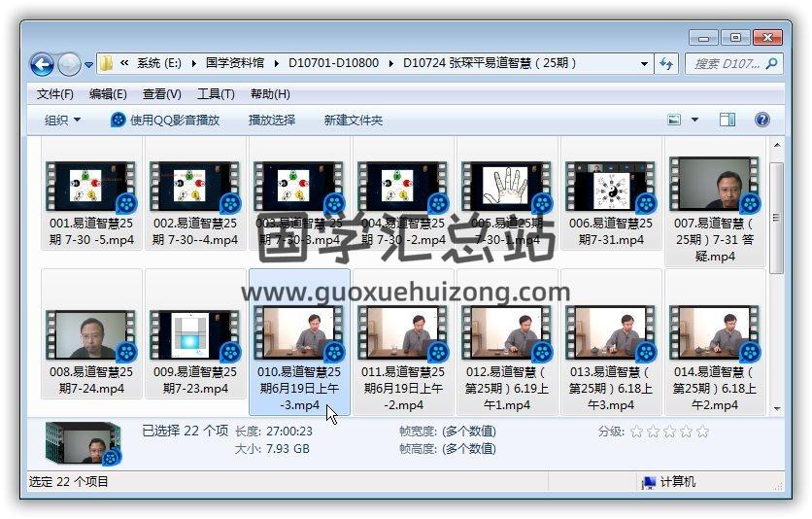Screen dimensions: 812x519
Task: Click 选定 22 个项目 status text
Action: point(68,482)
